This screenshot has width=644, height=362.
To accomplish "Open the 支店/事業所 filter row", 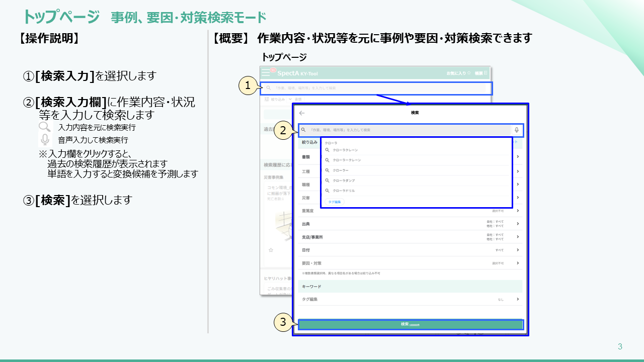I will (x=518, y=237).
